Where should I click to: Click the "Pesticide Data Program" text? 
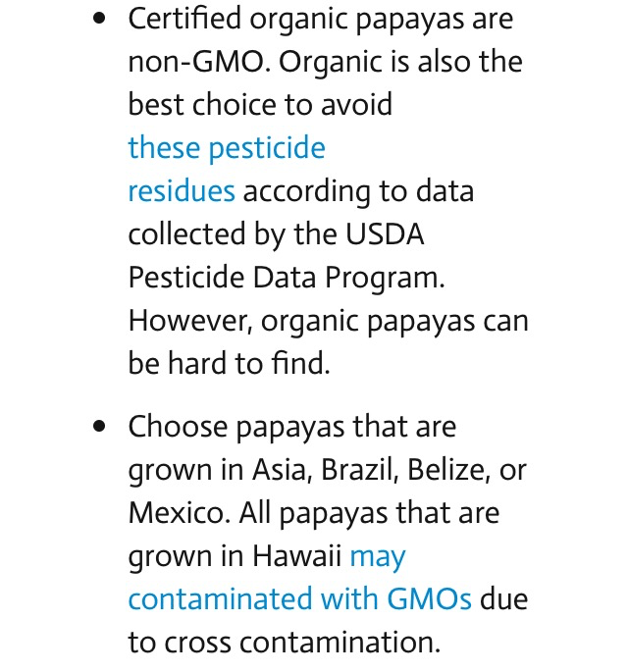pyautogui.click(x=287, y=278)
